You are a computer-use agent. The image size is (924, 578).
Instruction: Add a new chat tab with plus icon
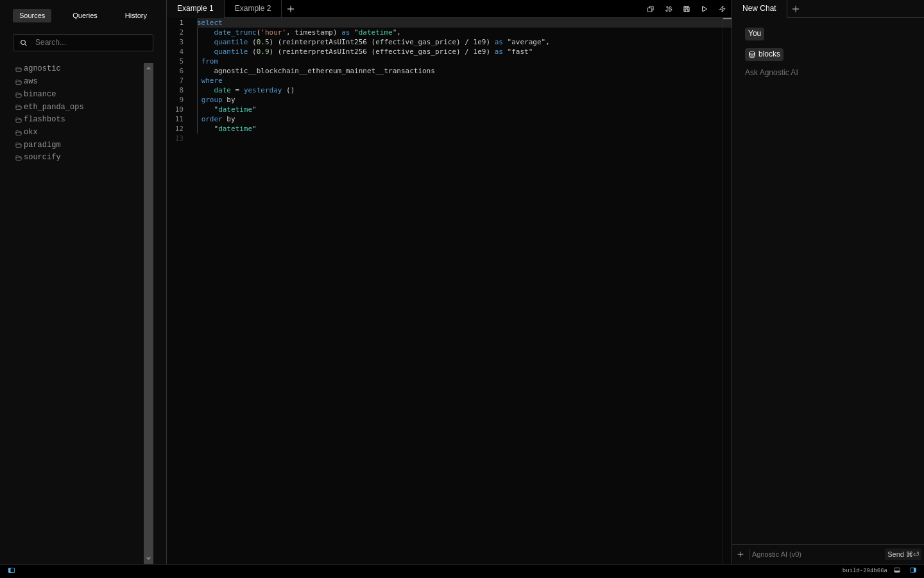[796, 9]
